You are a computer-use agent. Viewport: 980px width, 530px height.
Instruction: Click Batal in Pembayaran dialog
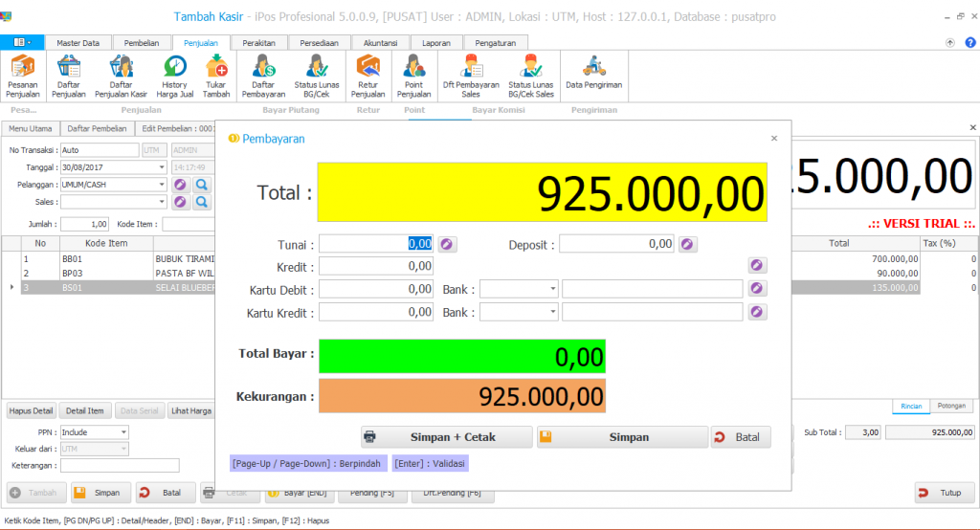coord(741,437)
